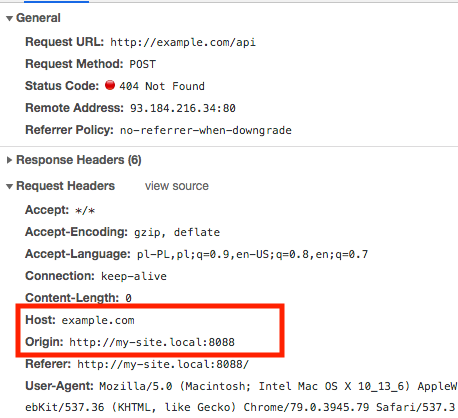
Task: Select the Accept-Encoding gzip, deflate value
Action: 177,232
